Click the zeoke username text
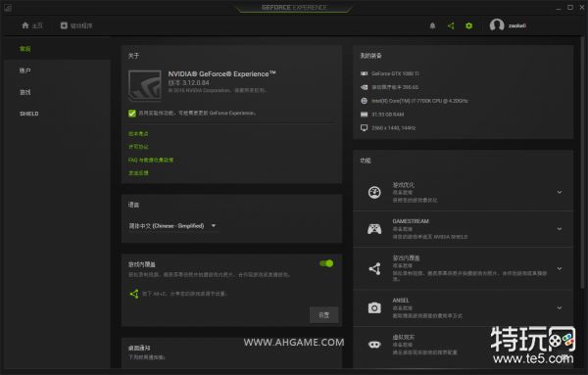This screenshot has width=588, height=375. pyautogui.click(x=517, y=25)
